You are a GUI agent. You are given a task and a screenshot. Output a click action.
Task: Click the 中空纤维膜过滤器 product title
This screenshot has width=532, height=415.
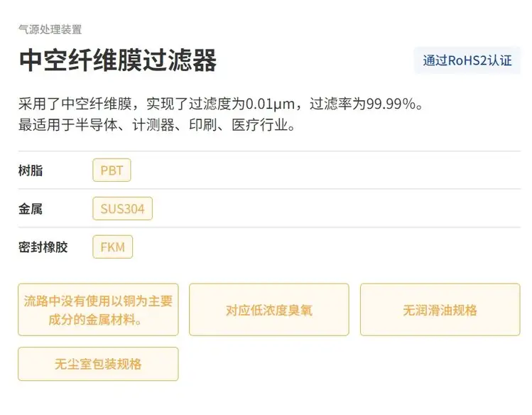(x=117, y=61)
